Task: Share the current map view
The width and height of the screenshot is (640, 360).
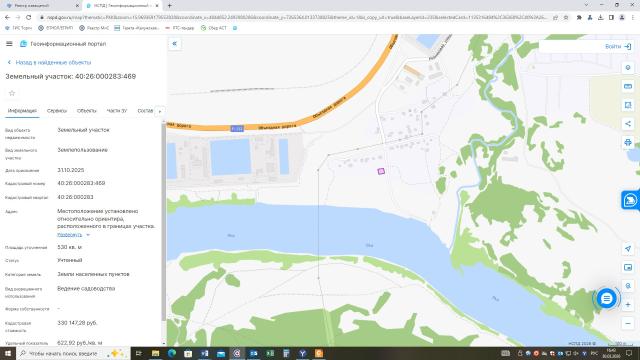Action: click(x=628, y=124)
